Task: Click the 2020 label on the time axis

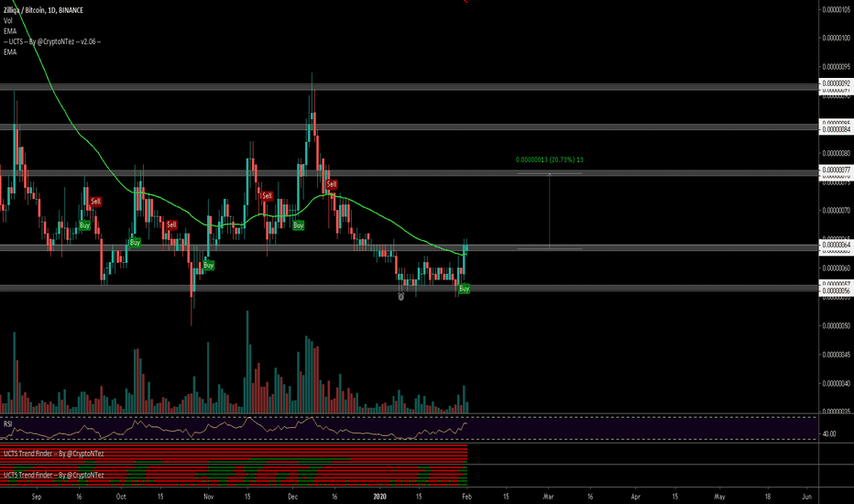Action: (379, 497)
